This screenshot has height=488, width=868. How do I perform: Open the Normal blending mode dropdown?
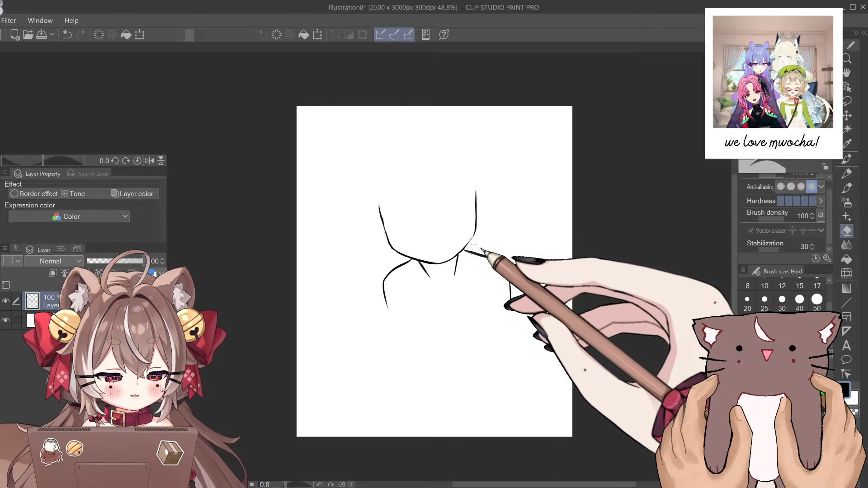click(54, 261)
